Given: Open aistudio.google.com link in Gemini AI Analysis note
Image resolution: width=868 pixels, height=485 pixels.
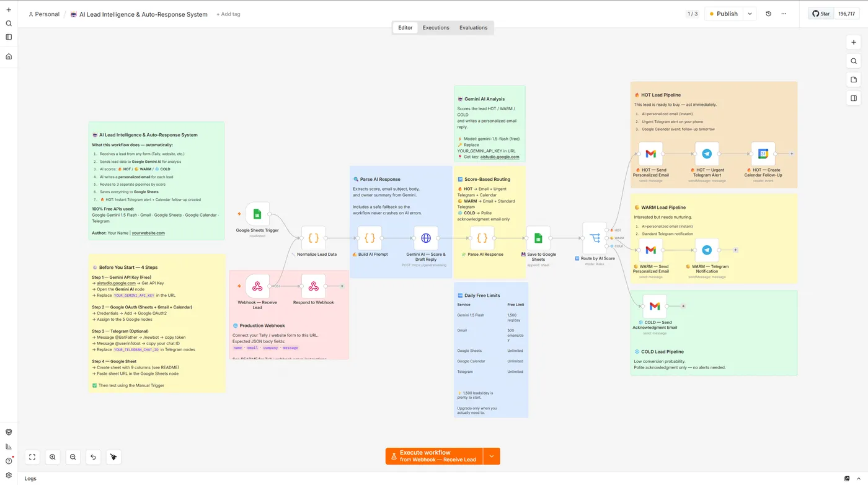Looking at the screenshot, I should pos(500,157).
